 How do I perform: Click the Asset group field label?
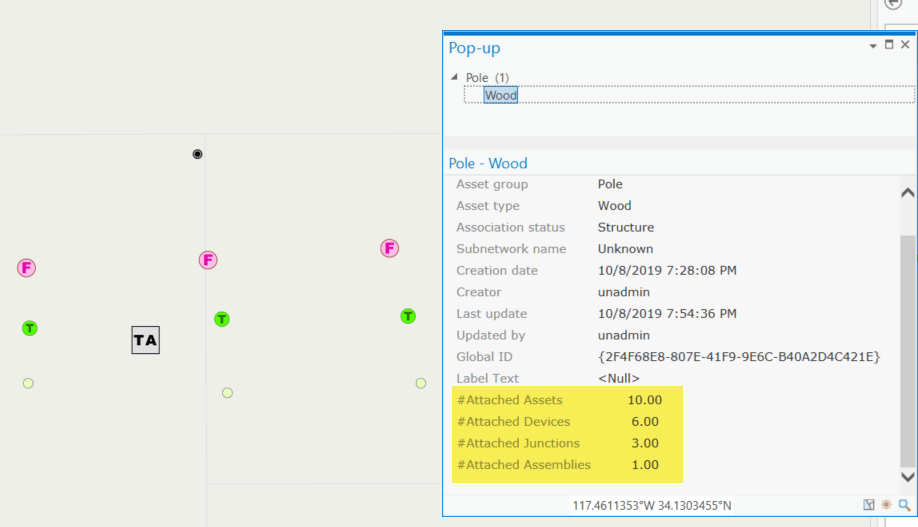point(492,184)
